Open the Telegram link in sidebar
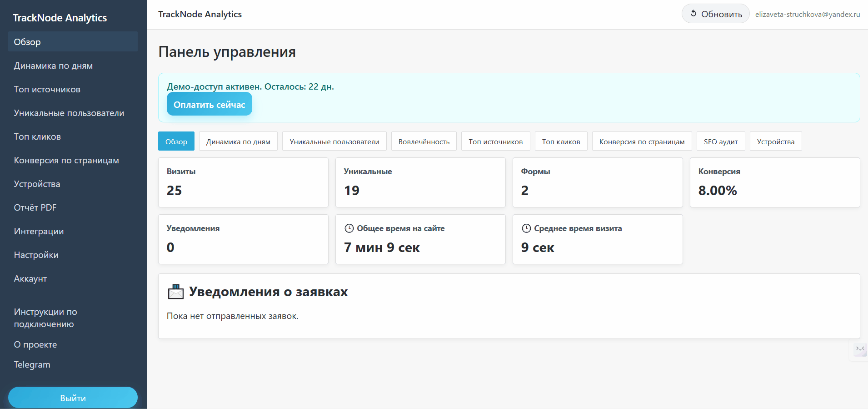 32,364
